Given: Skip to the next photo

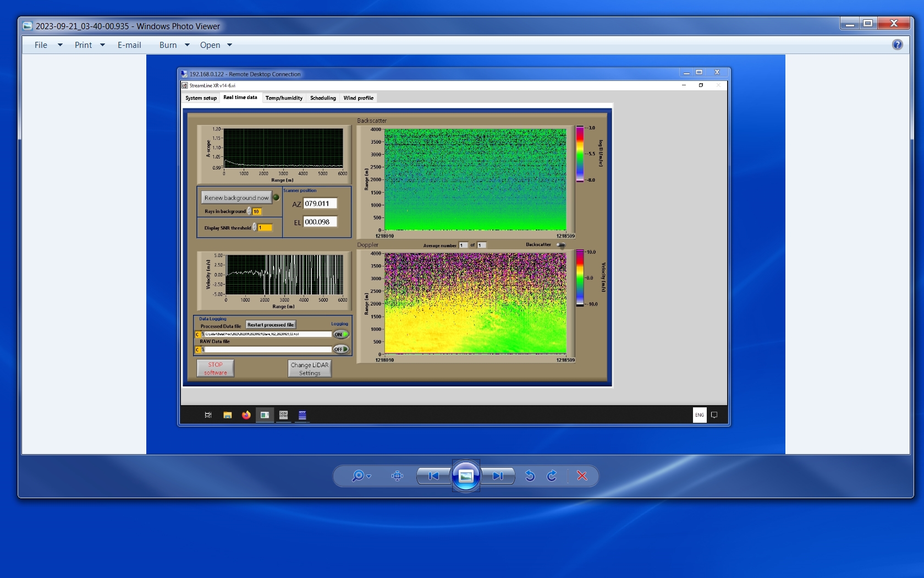Looking at the screenshot, I should tap(498, 476).
